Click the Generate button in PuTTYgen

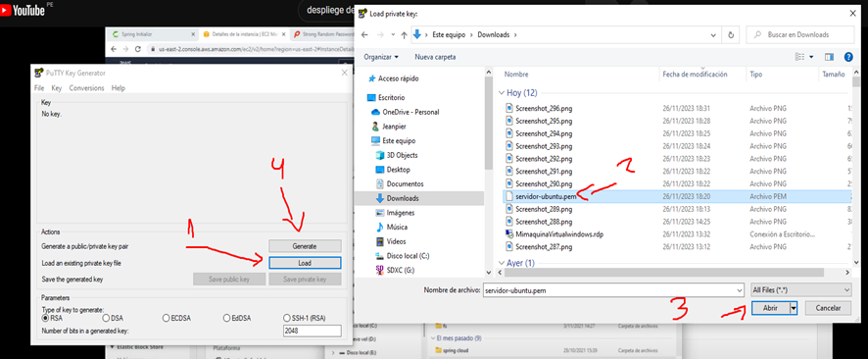pos(305,245)
